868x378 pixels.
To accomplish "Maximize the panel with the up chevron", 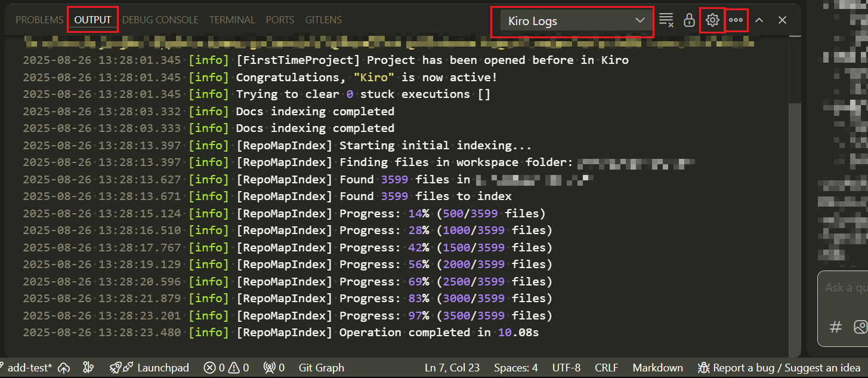I will click(759, 20).
